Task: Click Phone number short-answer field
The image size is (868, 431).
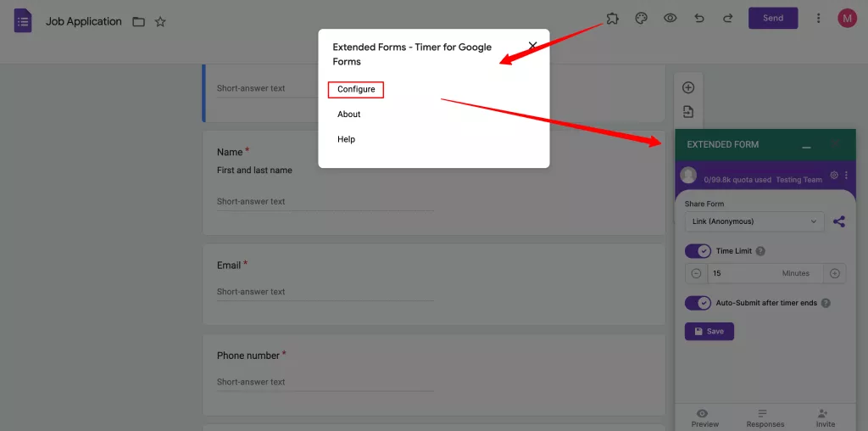Action: click(x=325, y=383)
